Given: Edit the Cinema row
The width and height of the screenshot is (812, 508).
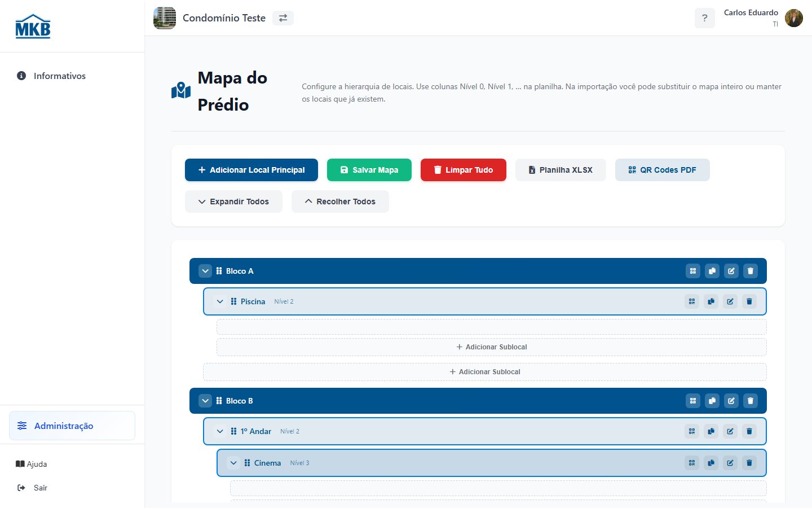Looking at the screenshot, I should click(x=730, y=463).
